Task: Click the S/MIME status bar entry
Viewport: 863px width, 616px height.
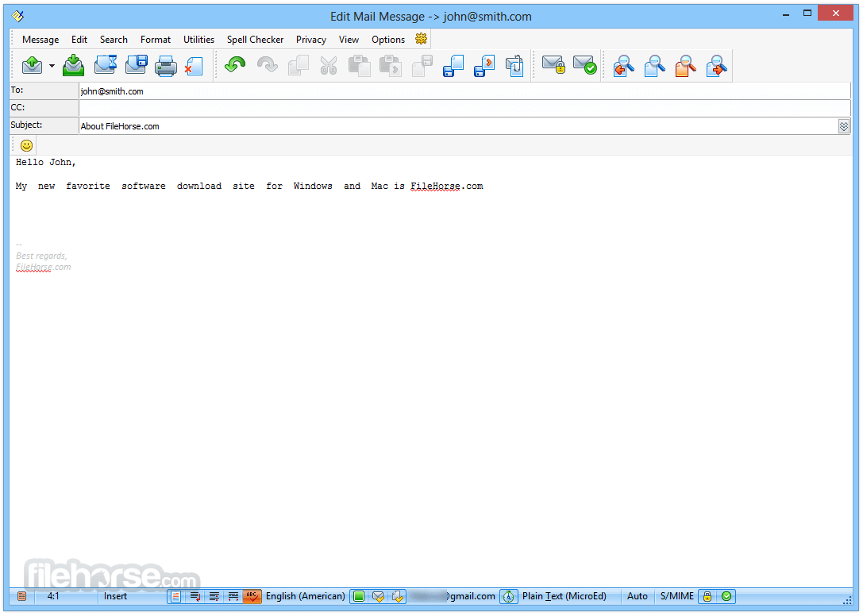Action: pos(677,596)
